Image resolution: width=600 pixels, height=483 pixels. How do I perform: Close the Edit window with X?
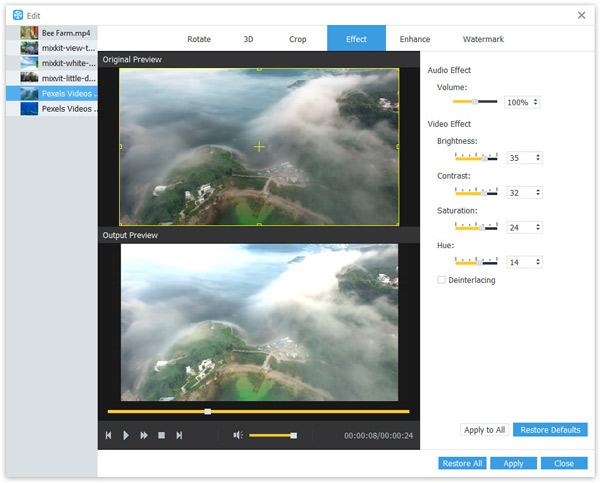[581, 15]
